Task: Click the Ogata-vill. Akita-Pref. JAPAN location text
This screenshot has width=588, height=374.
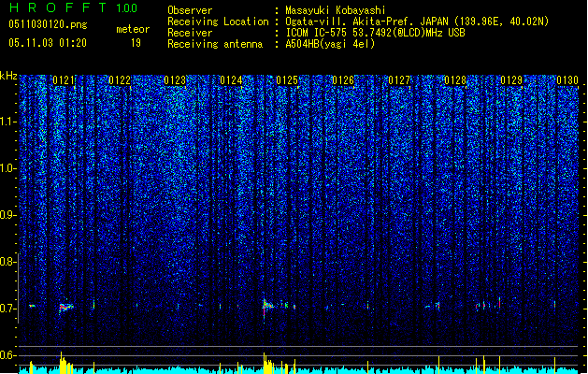Action: 417,22
